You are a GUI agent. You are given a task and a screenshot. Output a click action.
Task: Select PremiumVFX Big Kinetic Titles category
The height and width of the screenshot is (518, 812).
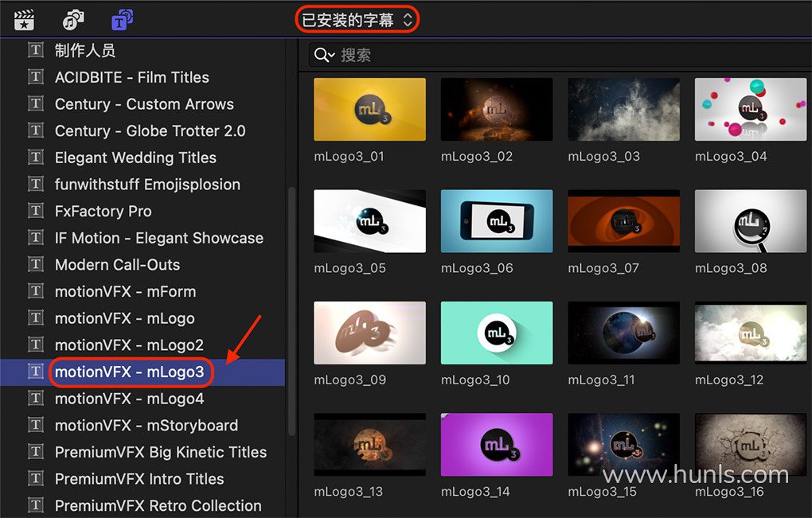(x=142, y=452)
